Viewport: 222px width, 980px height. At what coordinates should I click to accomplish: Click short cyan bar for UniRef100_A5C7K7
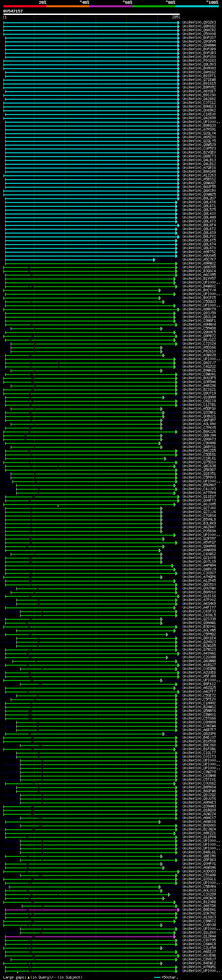click(80, 259)
